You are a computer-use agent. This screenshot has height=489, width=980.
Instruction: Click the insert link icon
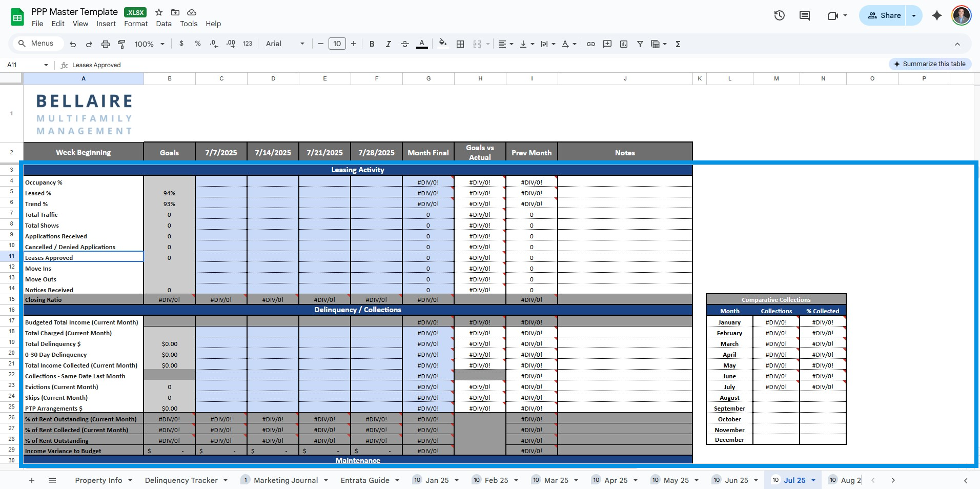590,44
